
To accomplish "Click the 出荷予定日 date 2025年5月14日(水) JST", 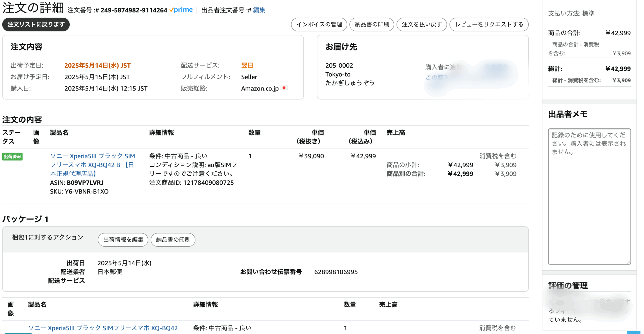I will [98, 65].
